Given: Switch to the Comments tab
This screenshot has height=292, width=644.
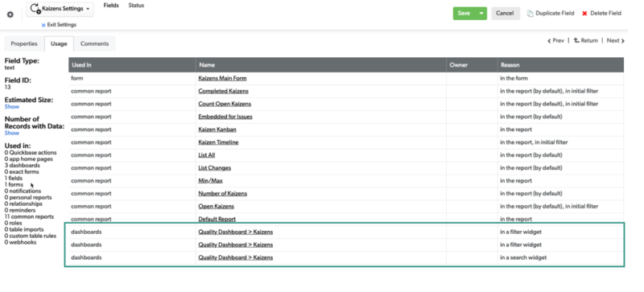Looking at the screenshot, I should coord(94,43).
